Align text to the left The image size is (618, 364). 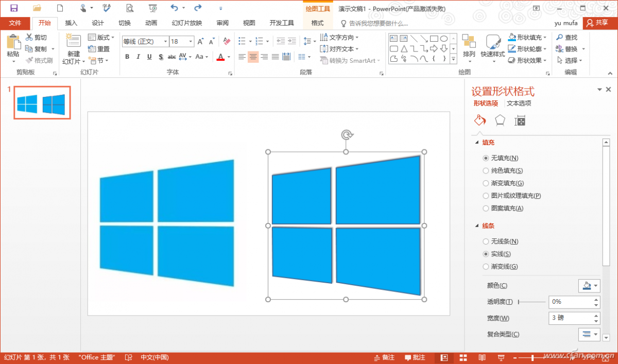pyautogui.click(x=242, y=57)
